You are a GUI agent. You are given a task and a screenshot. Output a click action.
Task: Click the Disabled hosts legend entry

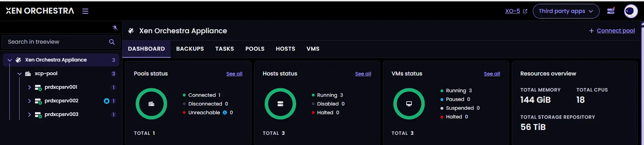pyautogui.click(x=328, y=104)
